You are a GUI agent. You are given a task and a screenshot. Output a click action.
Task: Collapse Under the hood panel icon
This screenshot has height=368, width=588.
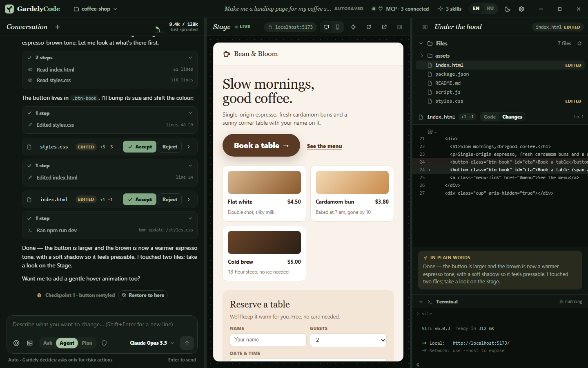pos(425,27)
